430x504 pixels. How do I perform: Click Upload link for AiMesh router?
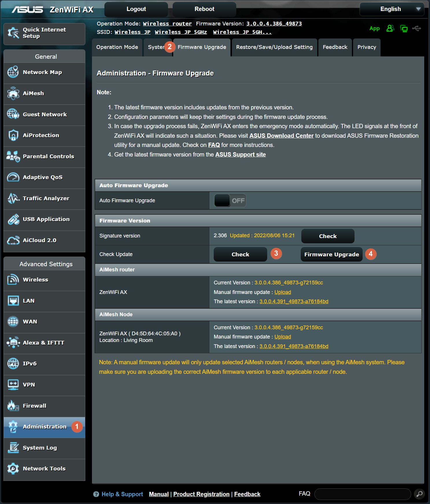click(283, 292)
